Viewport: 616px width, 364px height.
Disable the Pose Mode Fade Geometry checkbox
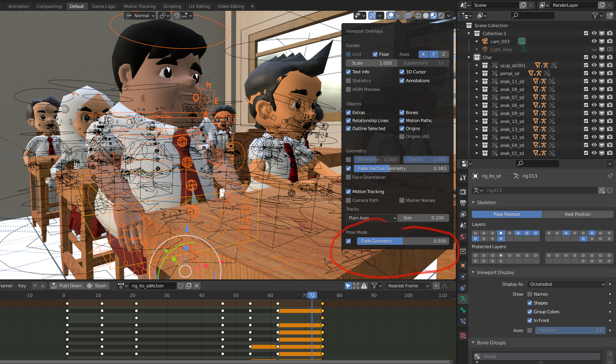pyautogui.click(x=348, y=241)
